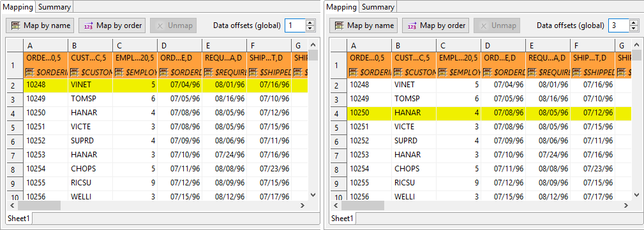This screenshot has height=230, width=644.
Task: Click $REQUIRI mapping icon in right column E
Action: pos(532,73)
